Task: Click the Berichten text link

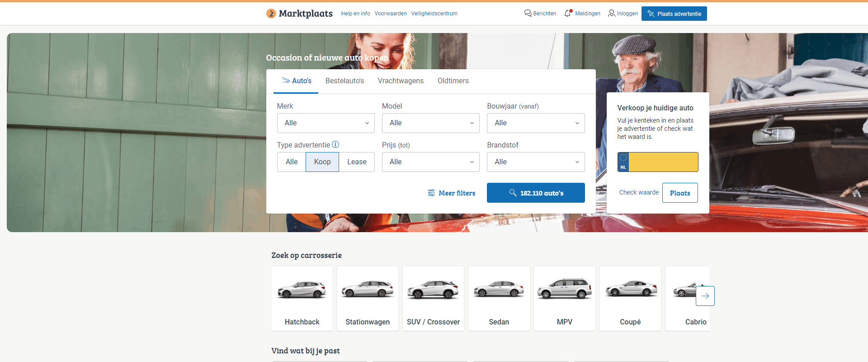Action: click(544, 14)
